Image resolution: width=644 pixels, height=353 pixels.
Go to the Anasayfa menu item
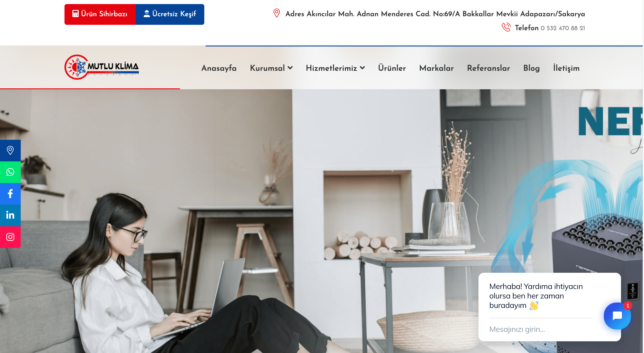click(x=219, y=68)
